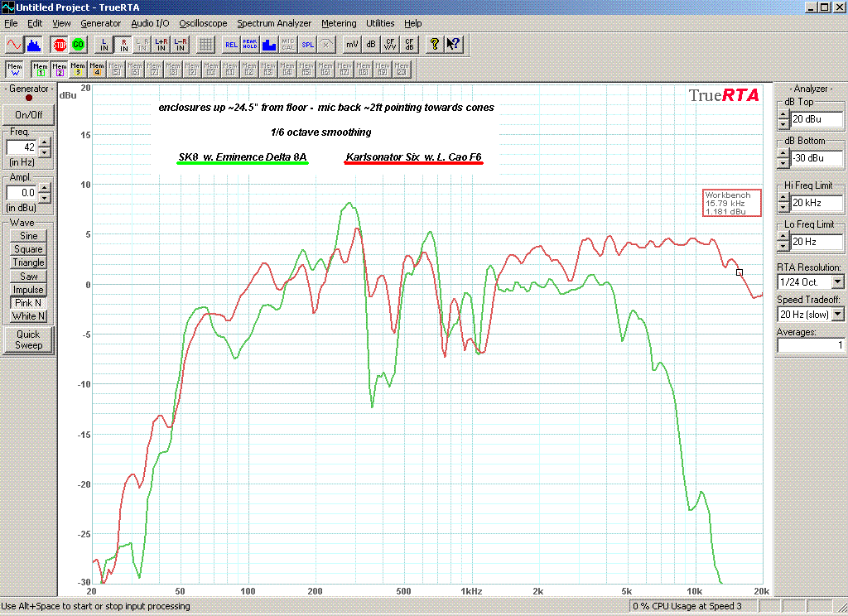Select the Triangle waveform

tap(29, 262)
